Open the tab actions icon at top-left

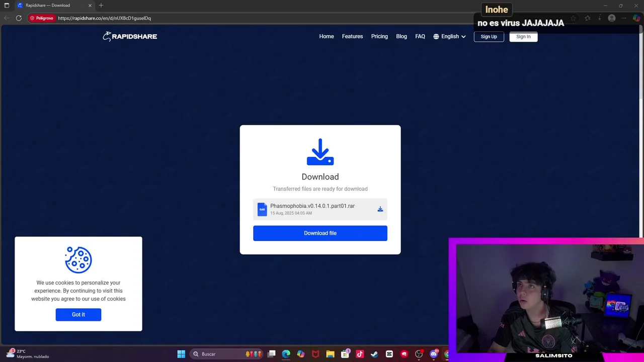click(7, 5)
